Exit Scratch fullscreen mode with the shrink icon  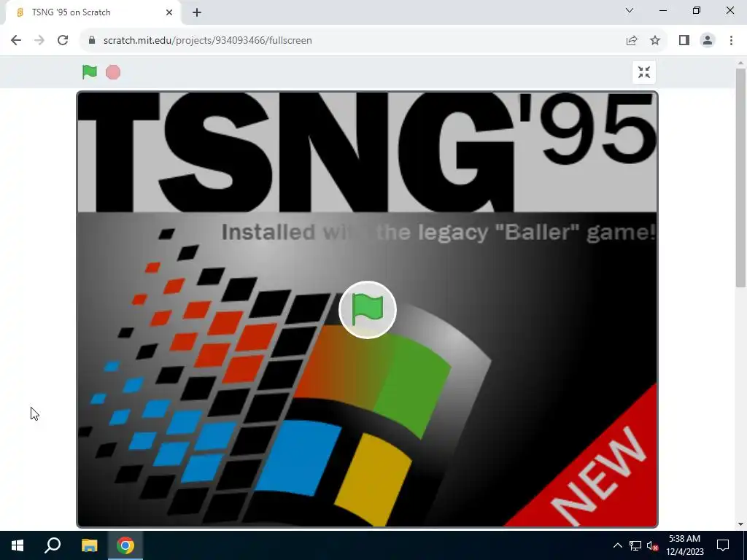[644, 72]
